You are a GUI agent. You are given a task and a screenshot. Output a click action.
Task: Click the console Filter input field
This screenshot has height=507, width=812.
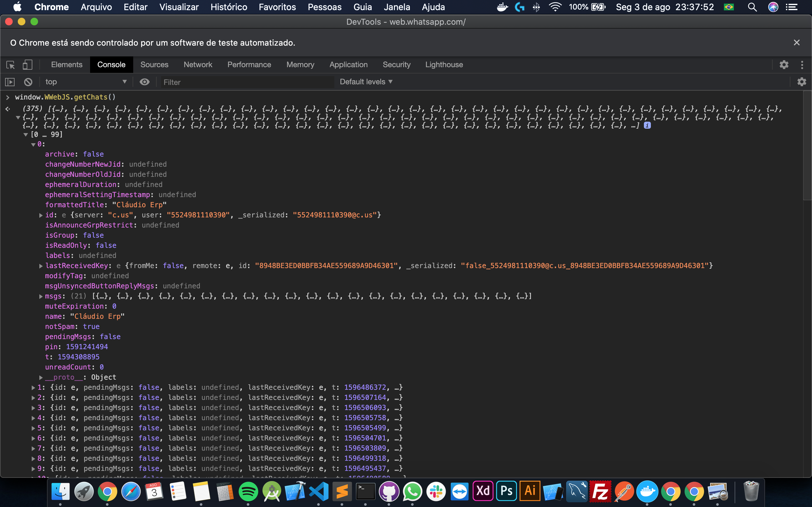tap(247, 82)
